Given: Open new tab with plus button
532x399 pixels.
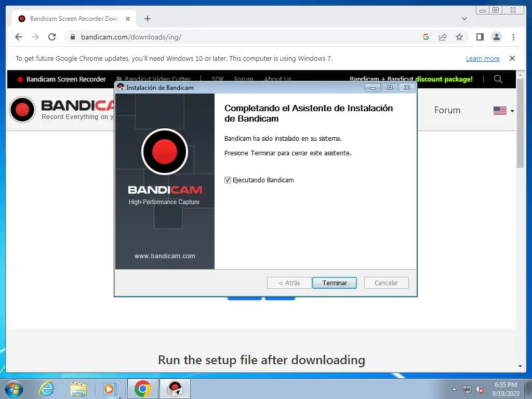Looking at the screenshot, I should [147, 19].
